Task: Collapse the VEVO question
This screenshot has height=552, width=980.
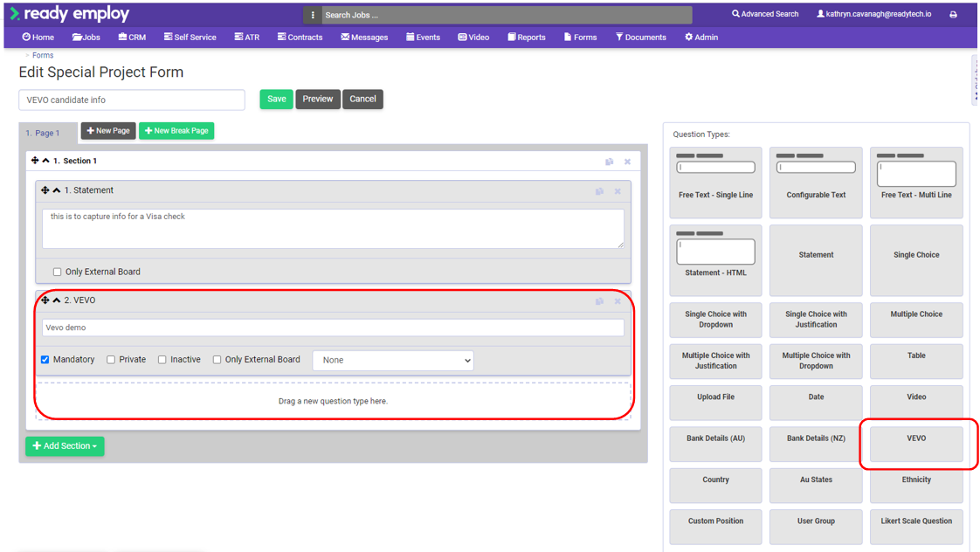Action: (56, 300)
